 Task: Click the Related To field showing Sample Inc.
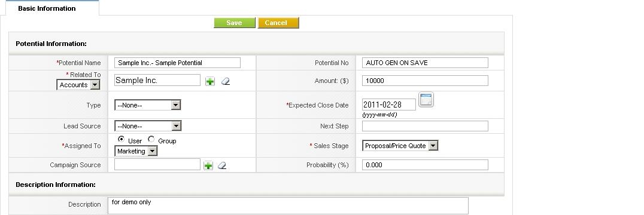coord(157,80)
